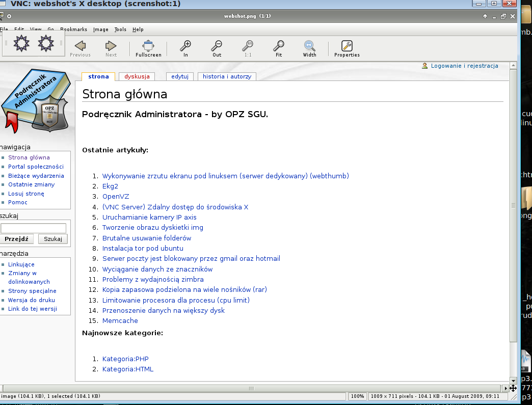
Task: Open Bieżące wydarzenia link
Action: 36,176
